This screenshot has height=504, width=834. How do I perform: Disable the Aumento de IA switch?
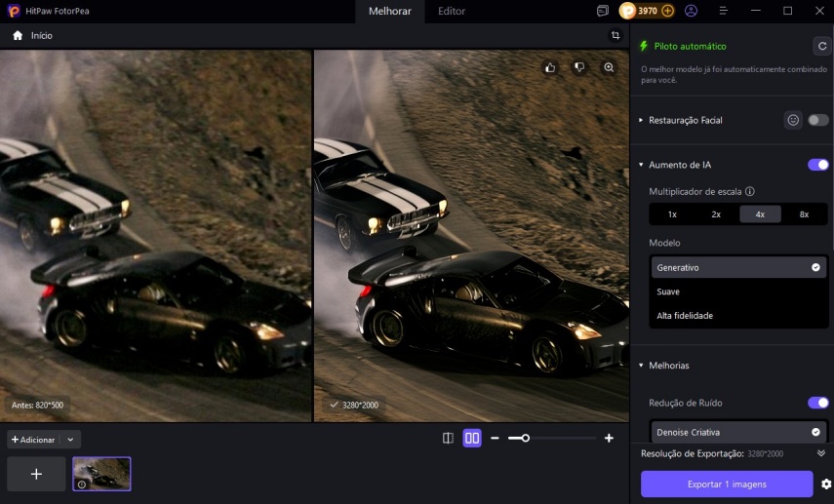(x=817, y=165)
